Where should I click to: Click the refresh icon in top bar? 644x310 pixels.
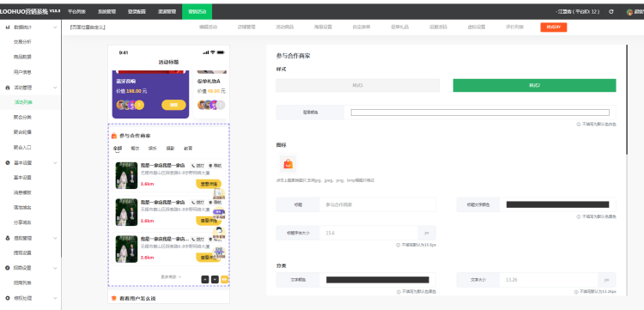click(611, 12)
